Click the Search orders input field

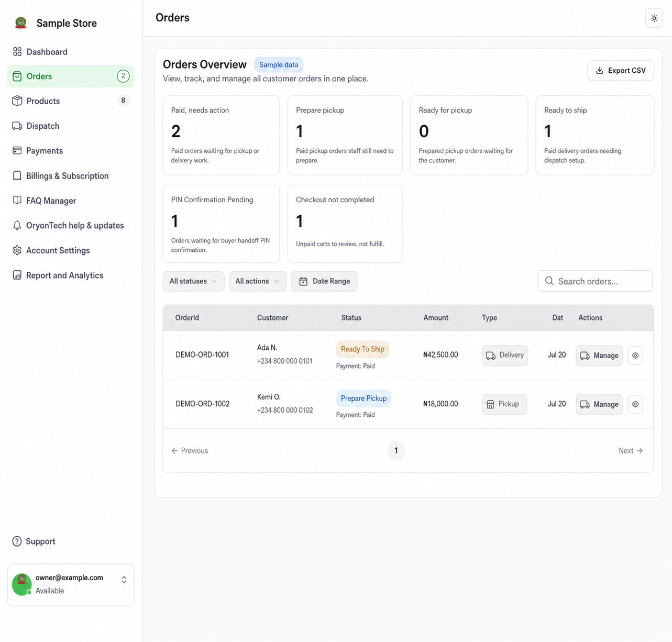[595, 281]
